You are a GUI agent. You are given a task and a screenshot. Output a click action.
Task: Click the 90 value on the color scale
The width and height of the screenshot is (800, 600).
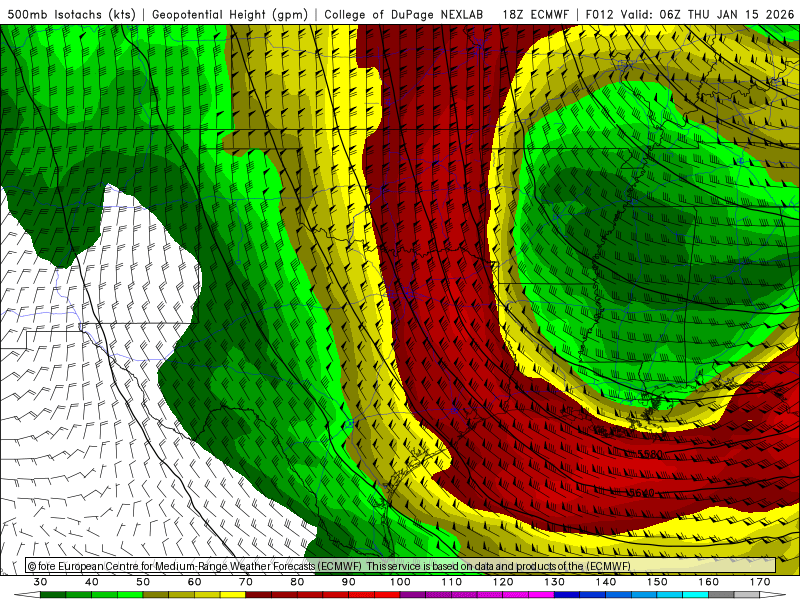pyautogui.click(x=349, y=582)
